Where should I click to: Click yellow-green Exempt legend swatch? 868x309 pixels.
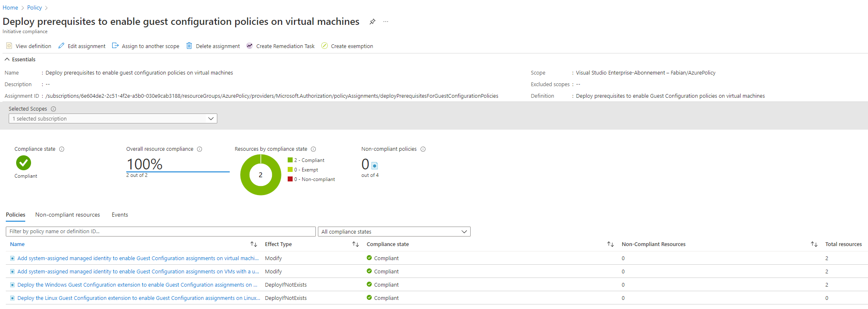click(x=290, y=169)
